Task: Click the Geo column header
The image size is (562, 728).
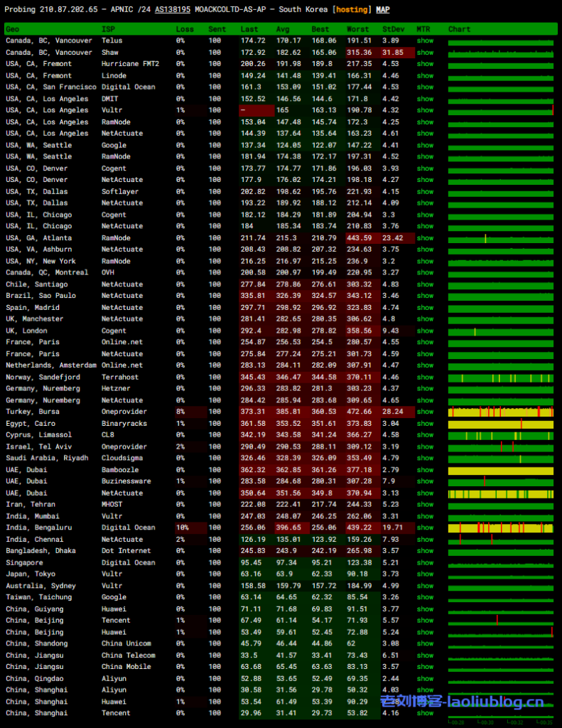Action: pos(13,29)
